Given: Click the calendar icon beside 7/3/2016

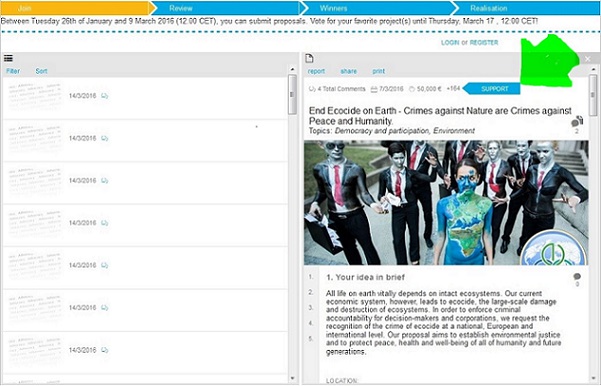Looking at the screenshot, I should pos(374,89).
